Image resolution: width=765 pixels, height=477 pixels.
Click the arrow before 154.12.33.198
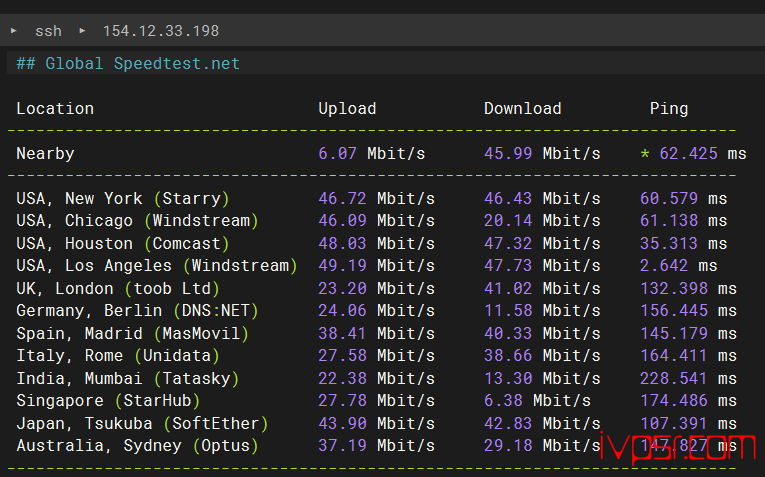point(82,31)
